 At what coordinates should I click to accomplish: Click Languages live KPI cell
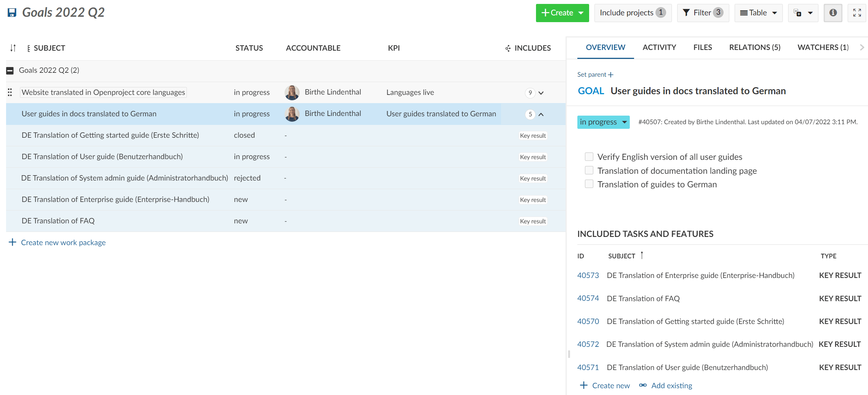point(410,92)
